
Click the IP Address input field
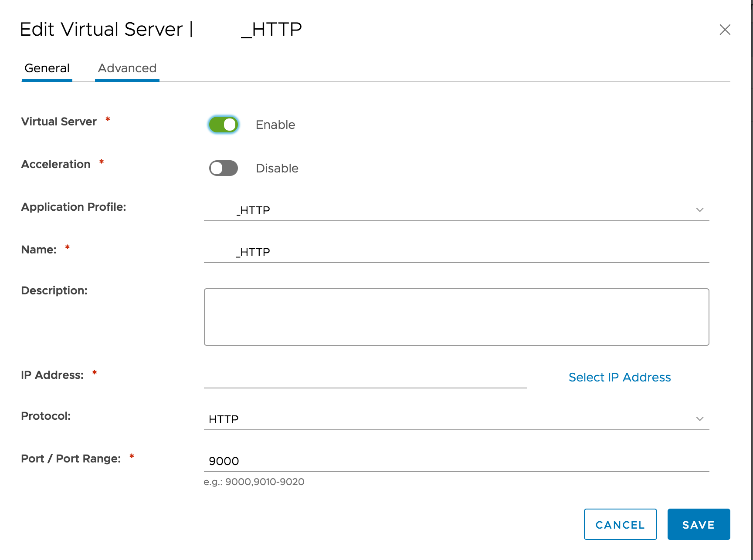366,377
